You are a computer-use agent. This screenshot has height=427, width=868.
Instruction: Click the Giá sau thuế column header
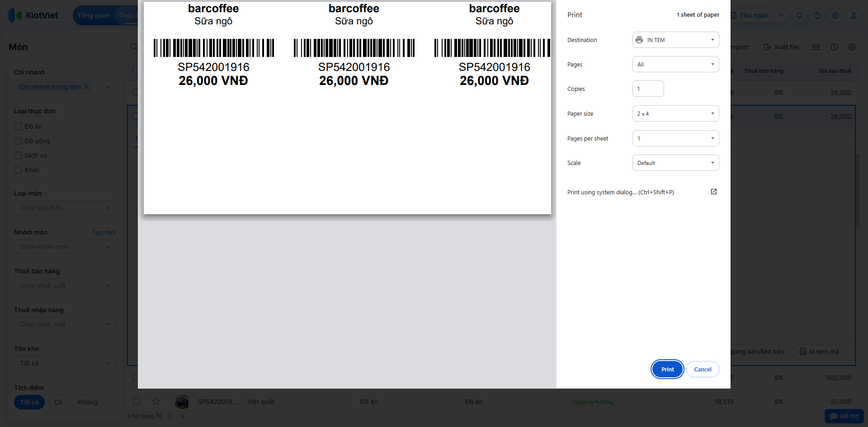tap(835, 71)
